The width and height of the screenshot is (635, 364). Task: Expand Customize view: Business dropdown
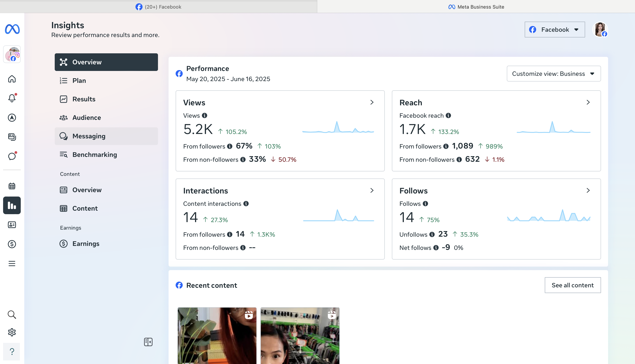tap(553, 74)
